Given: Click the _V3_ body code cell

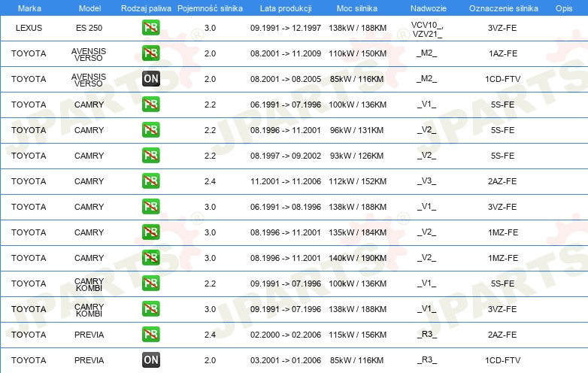Looking at the screenshot, I should (427, 180).
